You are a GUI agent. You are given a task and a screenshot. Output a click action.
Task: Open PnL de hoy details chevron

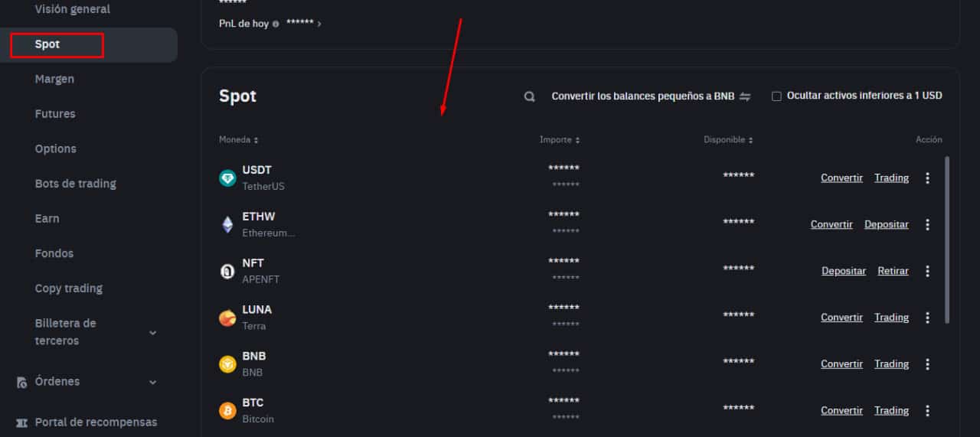point(319,24)
